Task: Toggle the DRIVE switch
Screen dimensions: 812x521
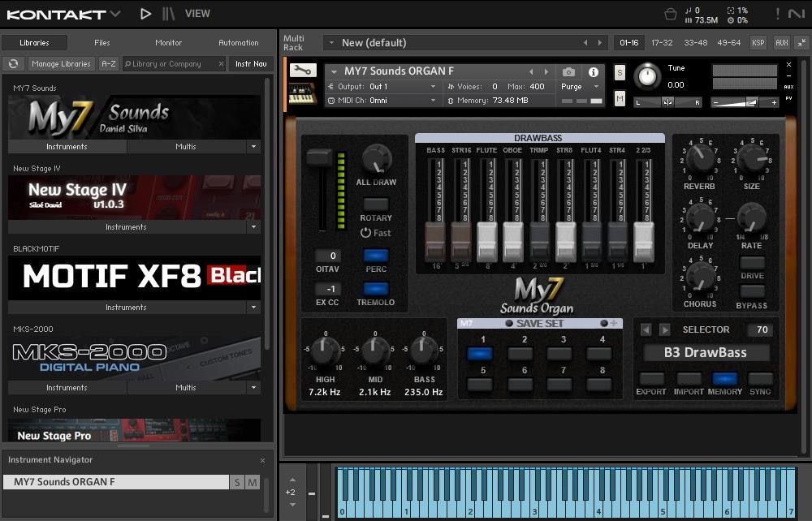Action: pyautogui.click(x=753, y=262)
